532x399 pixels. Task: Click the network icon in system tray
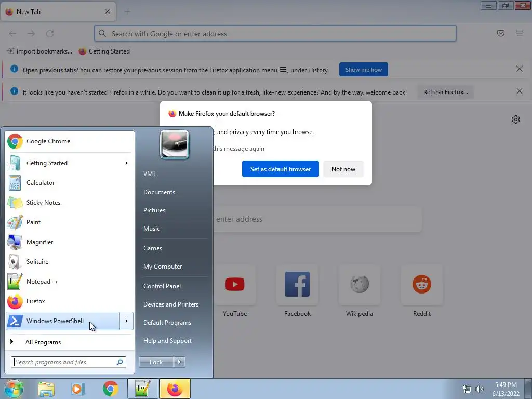coord(467,389)
